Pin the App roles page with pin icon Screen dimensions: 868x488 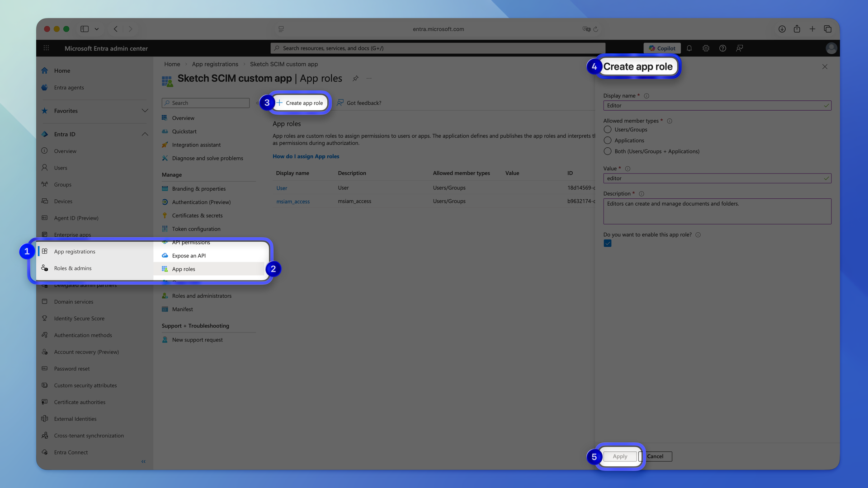[x=356, y=78]
